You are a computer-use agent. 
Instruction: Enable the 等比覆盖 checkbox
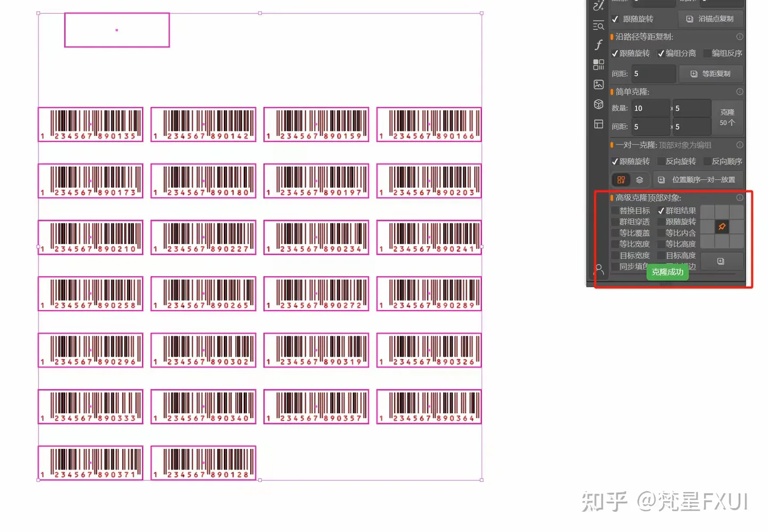pos(615,233)
